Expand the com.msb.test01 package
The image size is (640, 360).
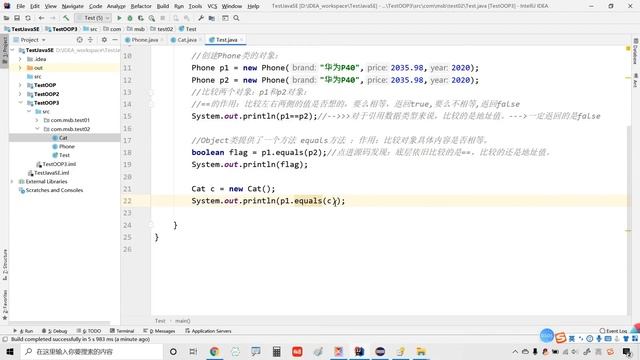click(37, 120)
